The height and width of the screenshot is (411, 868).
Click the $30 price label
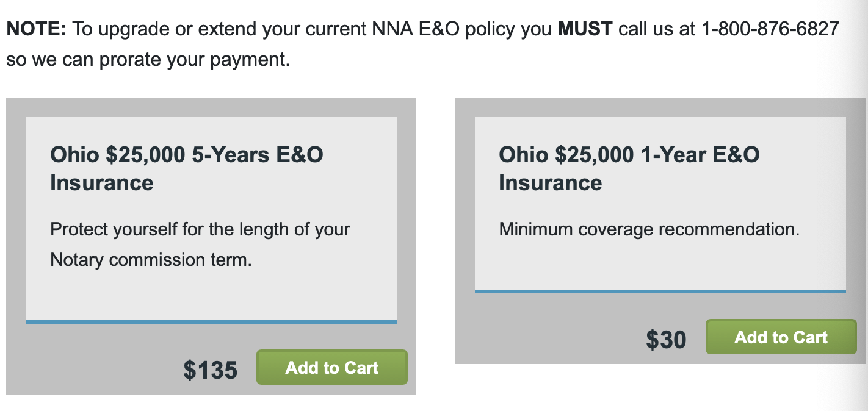coord(666,340)
